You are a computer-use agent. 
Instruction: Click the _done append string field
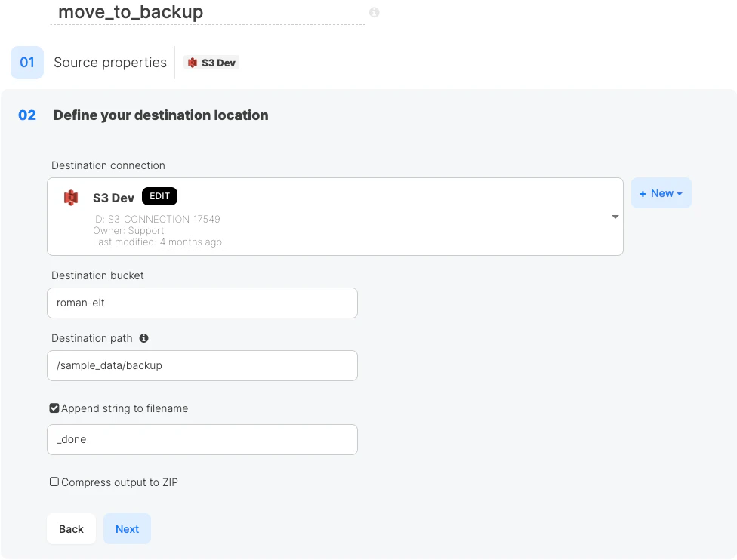point(202,440)
